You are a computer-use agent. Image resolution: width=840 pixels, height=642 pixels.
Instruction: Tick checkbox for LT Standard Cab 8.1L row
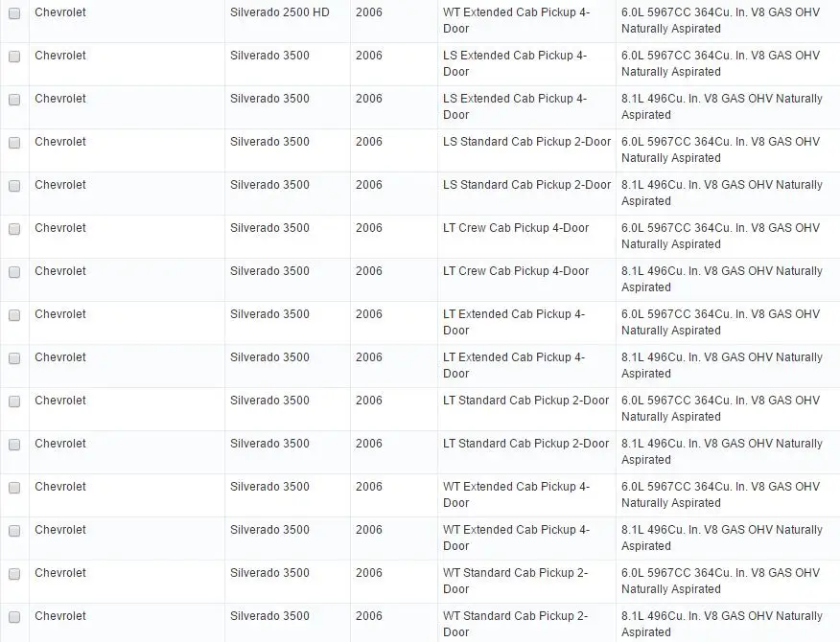[14, 445]
